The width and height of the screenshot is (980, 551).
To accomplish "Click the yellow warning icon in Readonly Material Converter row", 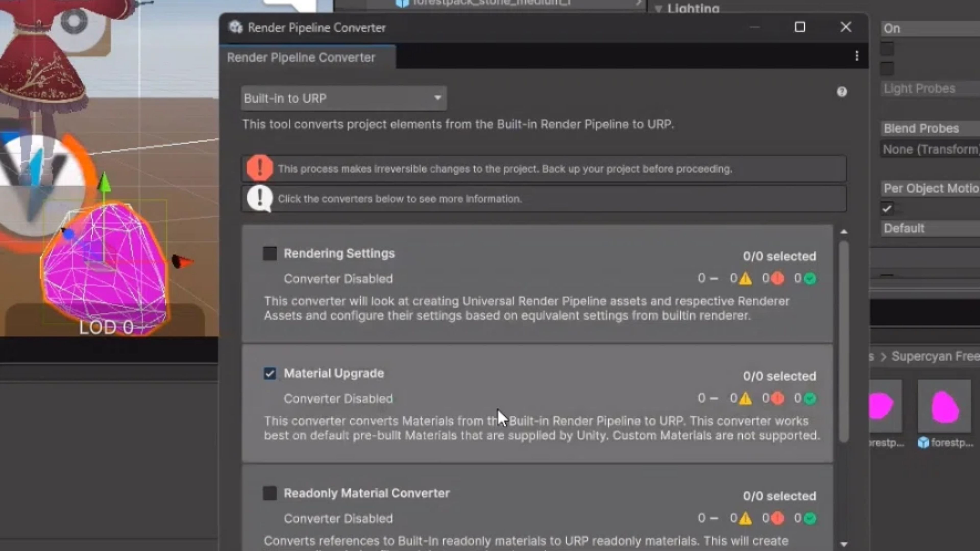I will pos(745,518).
